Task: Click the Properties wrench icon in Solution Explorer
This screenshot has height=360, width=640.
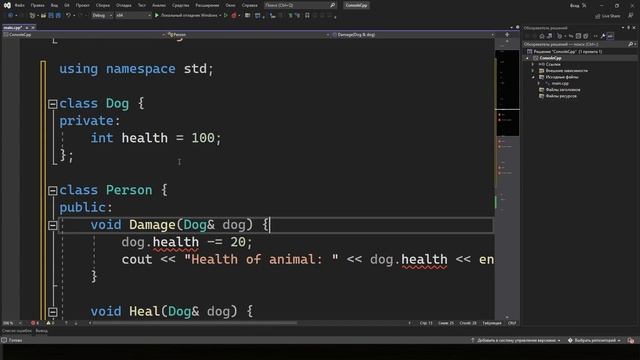Action: coord(603,36)
